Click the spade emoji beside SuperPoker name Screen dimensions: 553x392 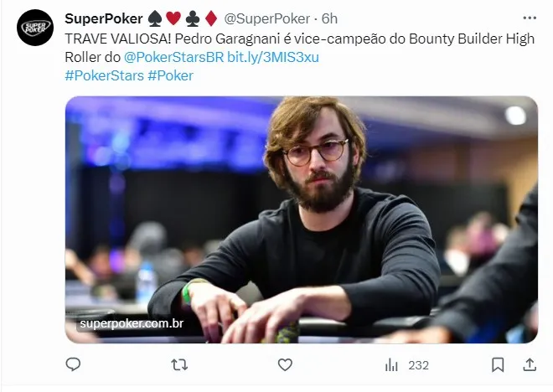[x=155, y=18]
